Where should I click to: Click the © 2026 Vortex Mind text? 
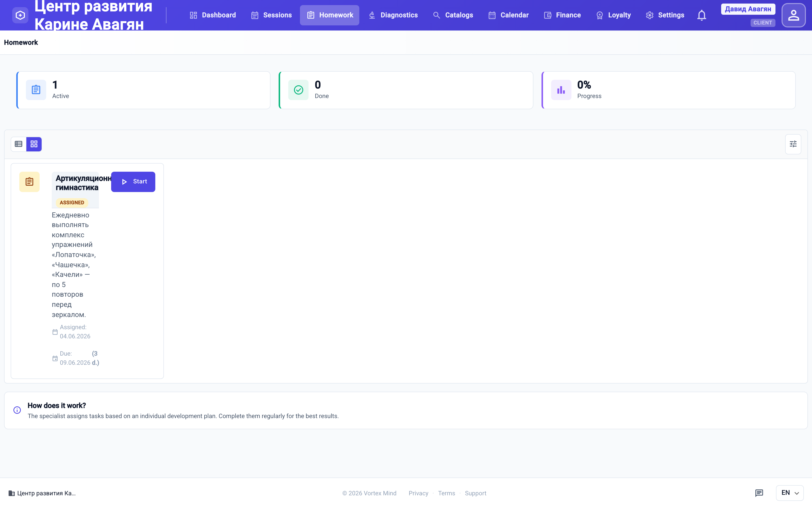[369, 493]
